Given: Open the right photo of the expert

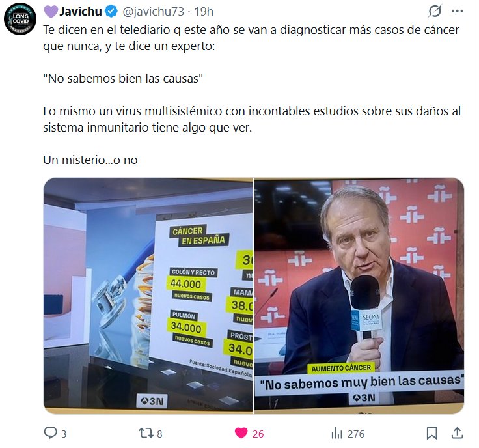Looking at the screenshot, I should coord(359,296).
